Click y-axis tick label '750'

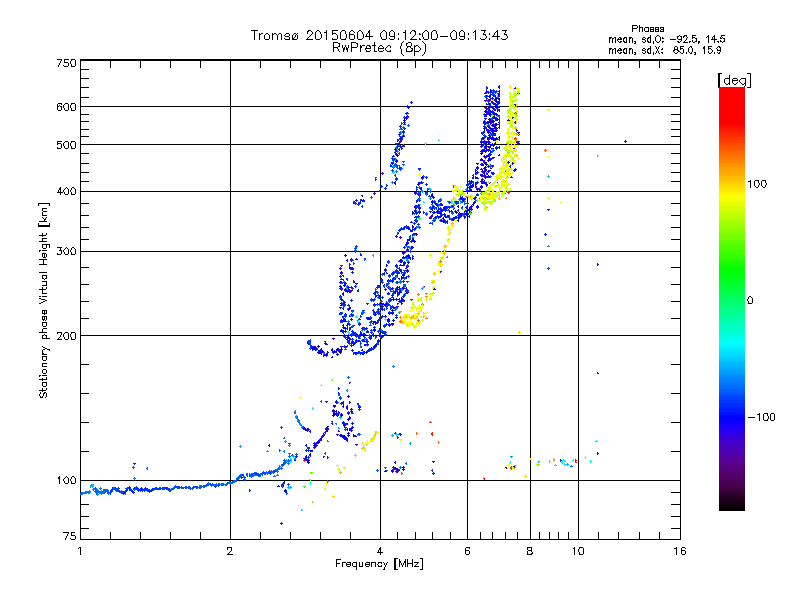click(66, 63)
